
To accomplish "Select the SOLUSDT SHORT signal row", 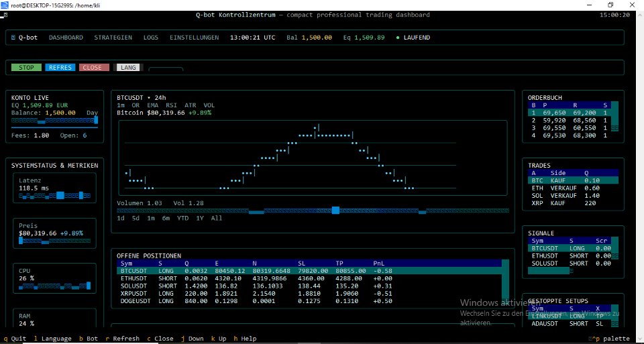I will pos(570,263).
